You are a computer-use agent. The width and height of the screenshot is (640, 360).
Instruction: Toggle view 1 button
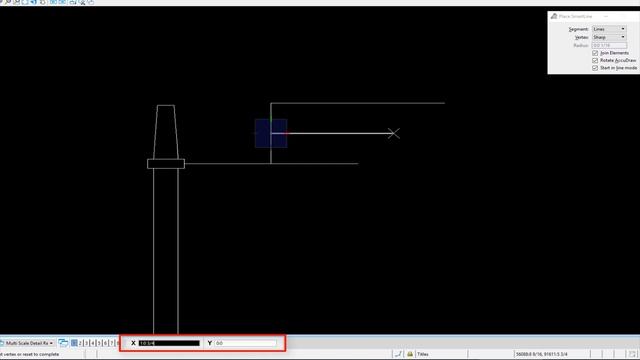click(74, 343)
